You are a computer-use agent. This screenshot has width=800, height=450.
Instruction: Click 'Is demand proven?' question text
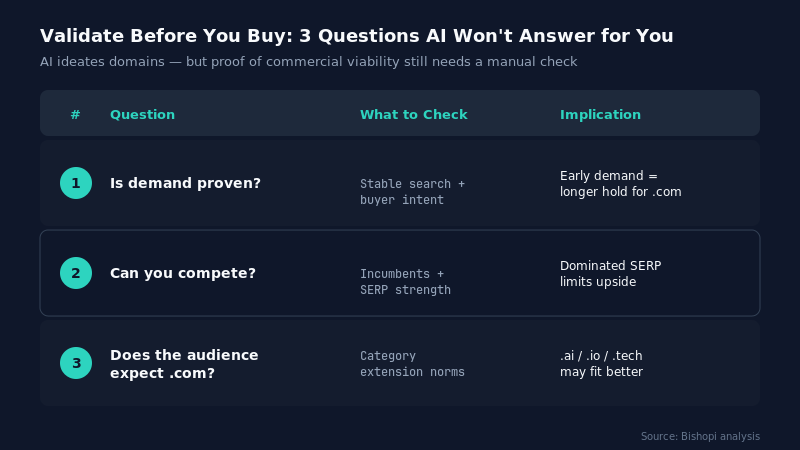pos(185,183)
